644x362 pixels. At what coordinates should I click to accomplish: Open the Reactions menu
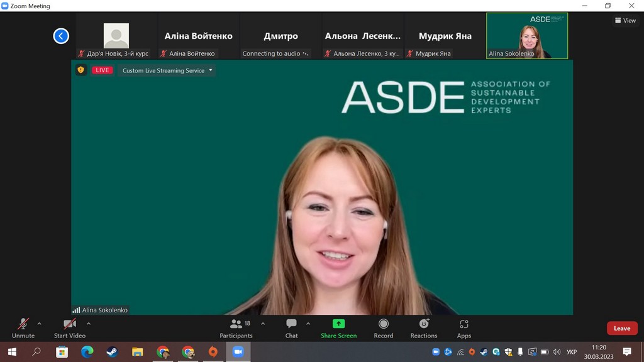(x=423, y=327)
